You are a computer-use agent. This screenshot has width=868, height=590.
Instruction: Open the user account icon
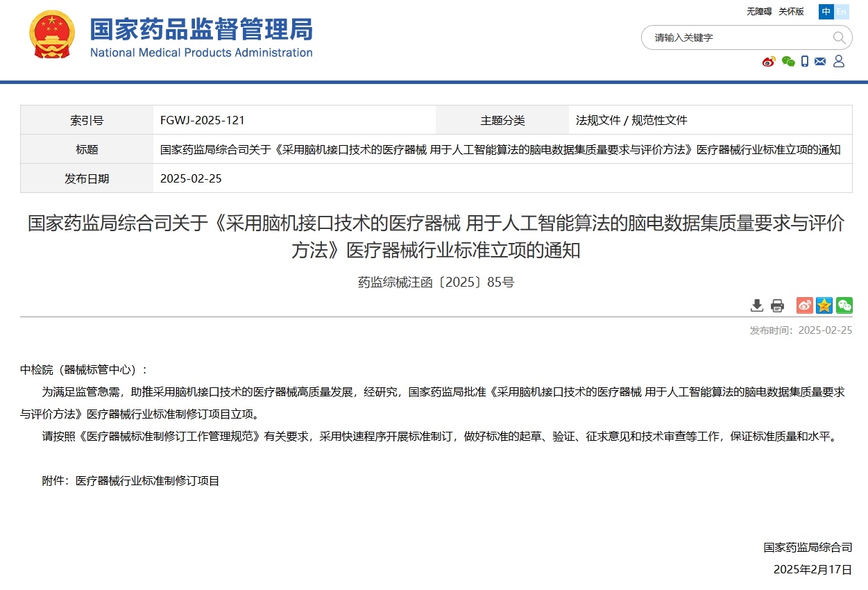click(x=838, y=62)
